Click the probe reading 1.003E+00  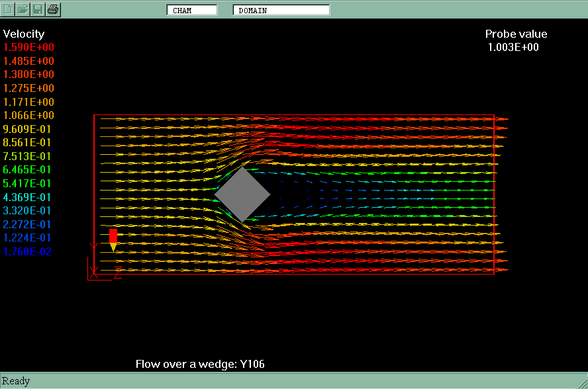(x=513, y=48)
